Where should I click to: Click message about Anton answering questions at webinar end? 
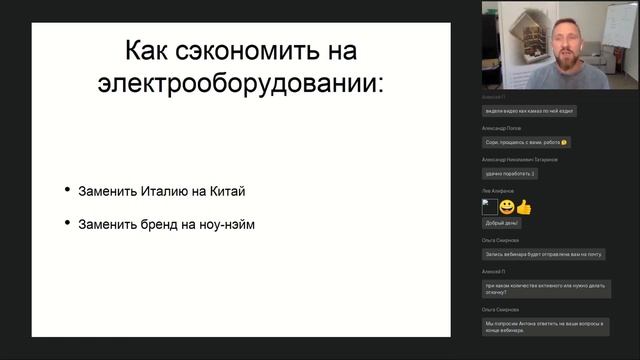pos(545,327)
